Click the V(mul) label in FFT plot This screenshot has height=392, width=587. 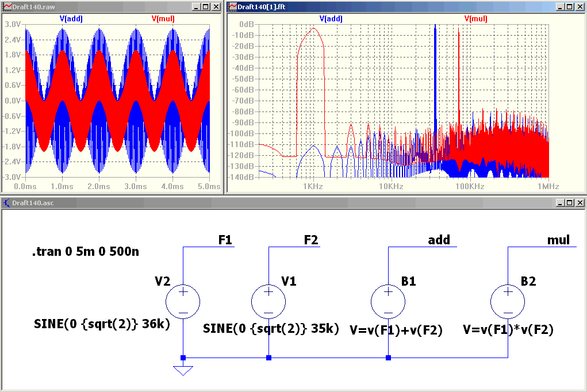(476, 19)
